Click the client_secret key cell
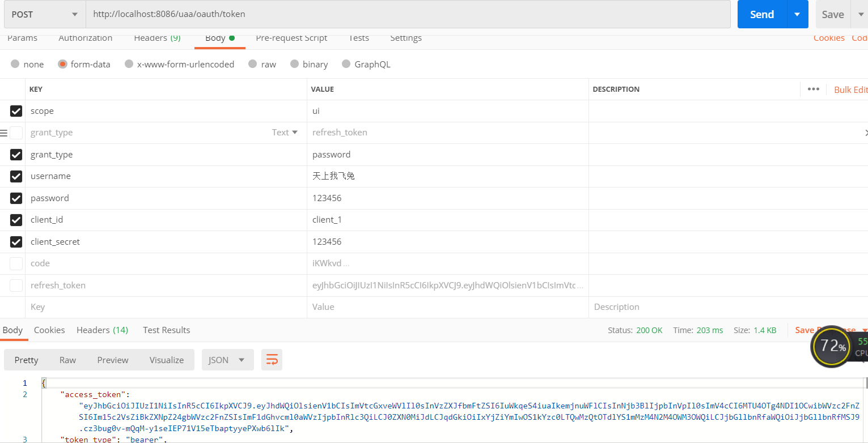This screenshot has height=443, width=868. (166, 242)
